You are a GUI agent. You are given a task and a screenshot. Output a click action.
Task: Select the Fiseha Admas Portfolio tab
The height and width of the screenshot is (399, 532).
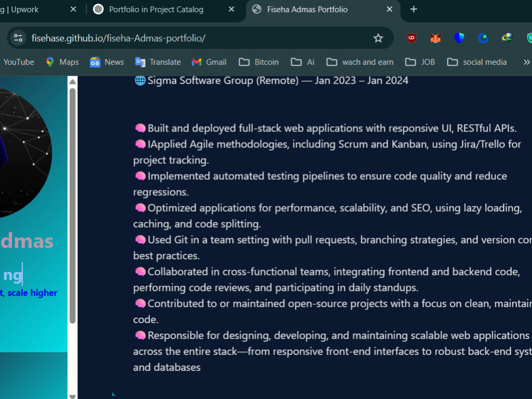tap(307, 10)
